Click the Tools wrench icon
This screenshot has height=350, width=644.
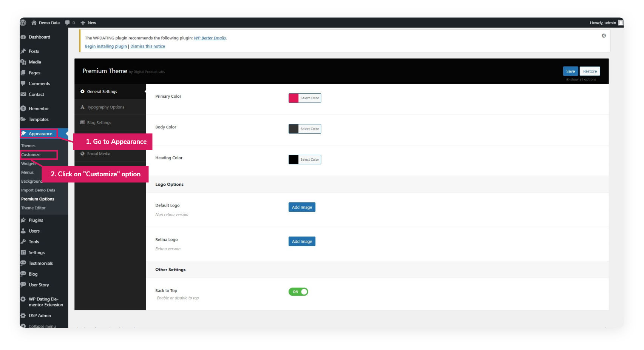(x=23, y=242)
